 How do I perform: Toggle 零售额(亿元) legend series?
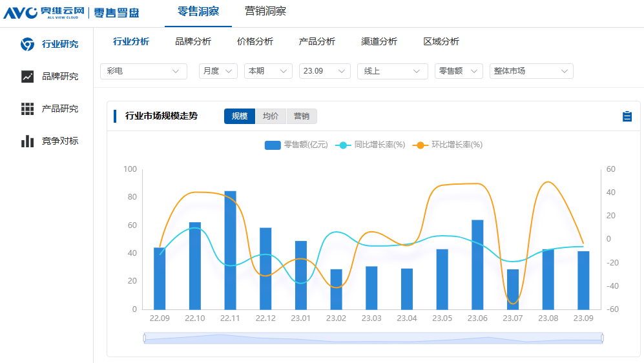296,145
